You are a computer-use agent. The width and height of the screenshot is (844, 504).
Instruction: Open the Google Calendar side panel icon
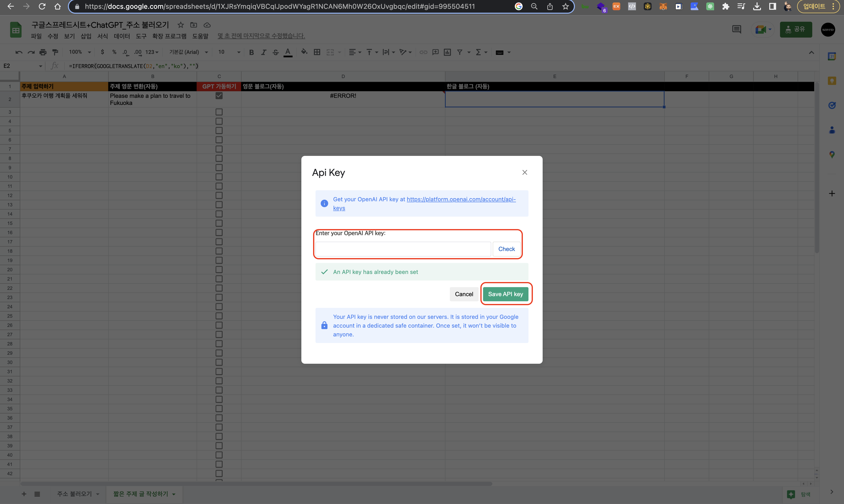point(832,56)
